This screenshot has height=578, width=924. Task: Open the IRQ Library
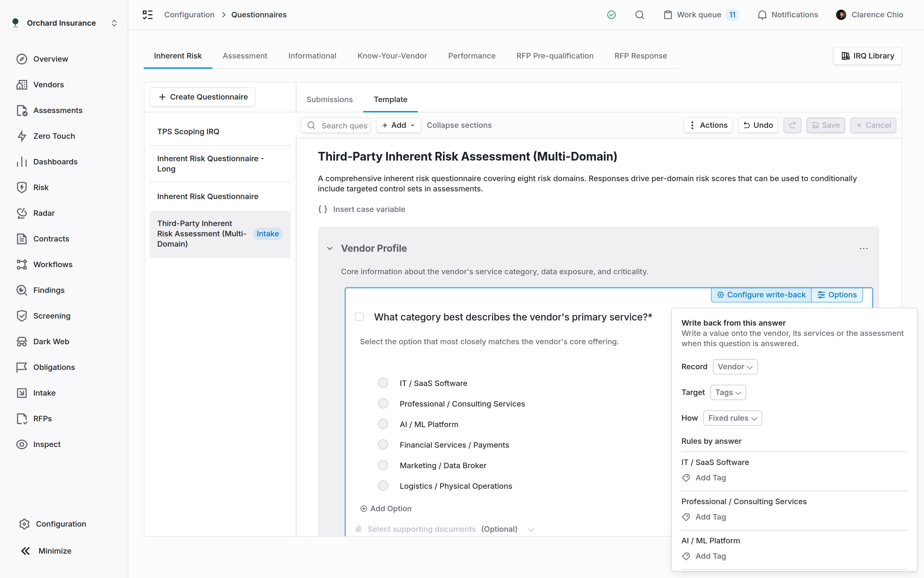(x=867, y=56)
